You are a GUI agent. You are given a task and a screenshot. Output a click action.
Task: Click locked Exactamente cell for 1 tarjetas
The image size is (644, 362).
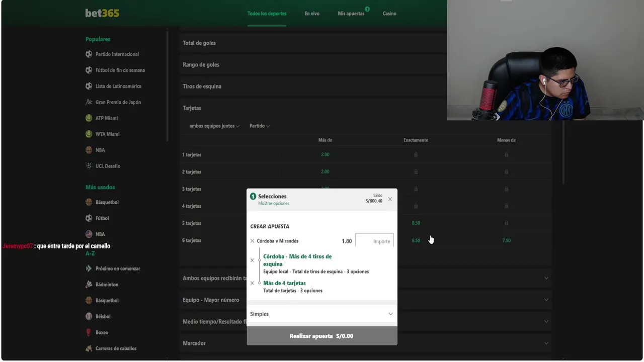tap(416, 155)
